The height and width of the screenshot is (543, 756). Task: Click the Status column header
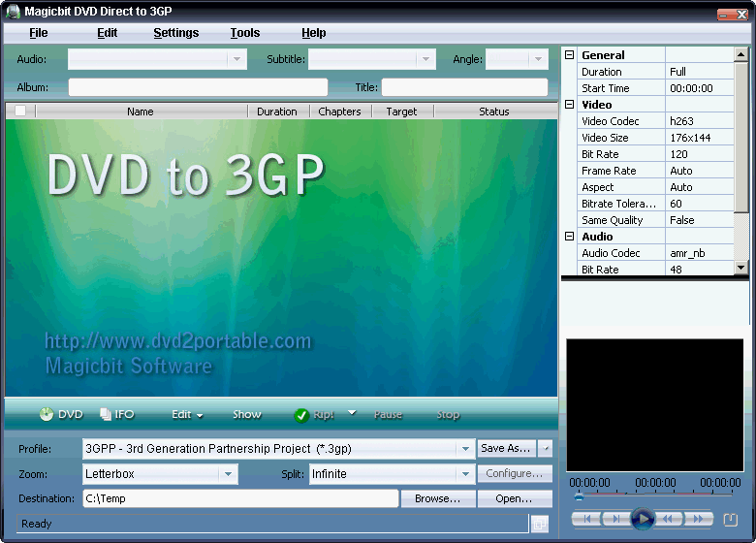[x=494, y=112]
